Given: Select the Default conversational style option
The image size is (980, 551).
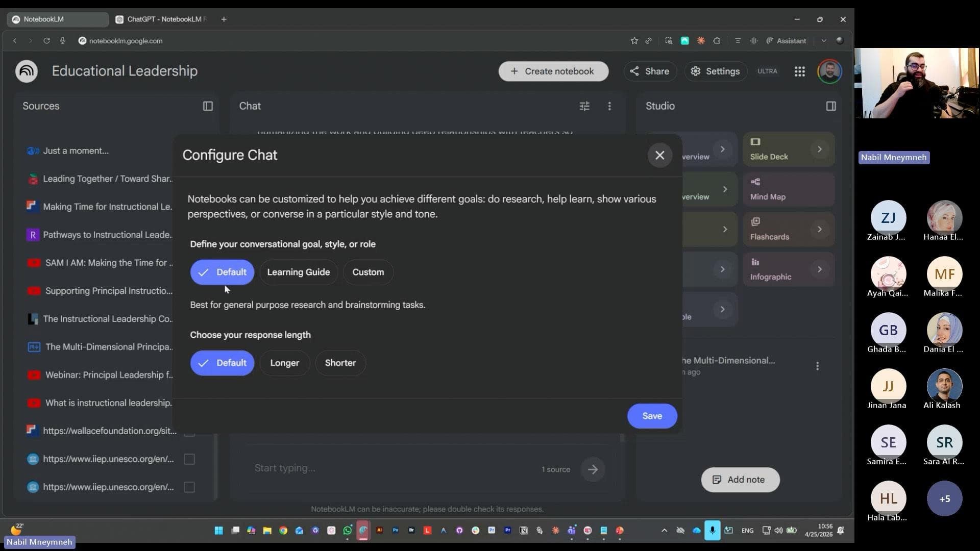Looking at the screenshot, I should [222, 272].
